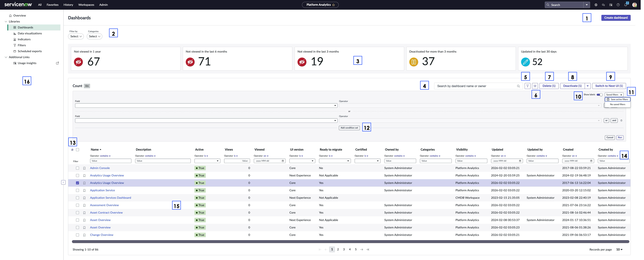644x260 pixels.
Task: Open the Deactivate split-button arrow
Action: [588, 86]
